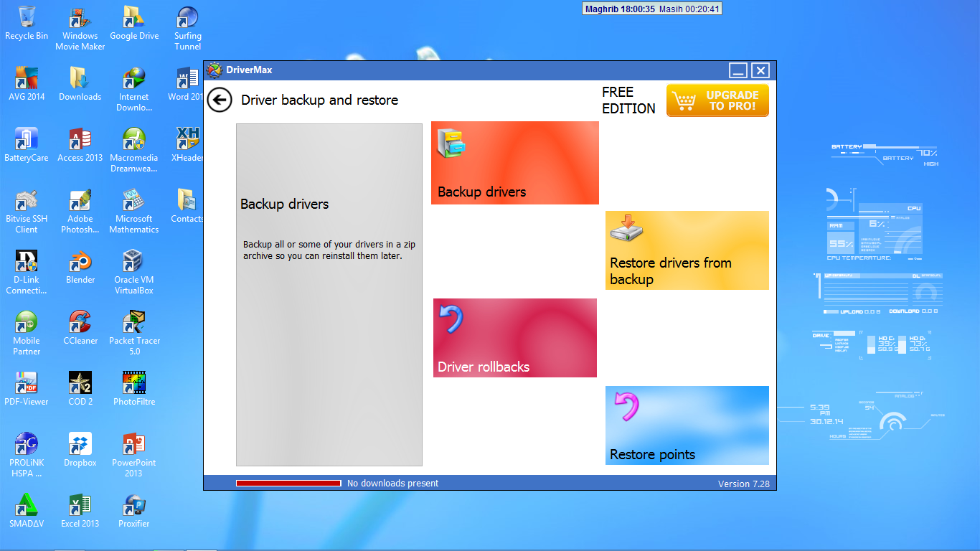Select the SMADAV desktop icon
The width and height of the screenshot is (980, 551).
(x=27, y=511)
